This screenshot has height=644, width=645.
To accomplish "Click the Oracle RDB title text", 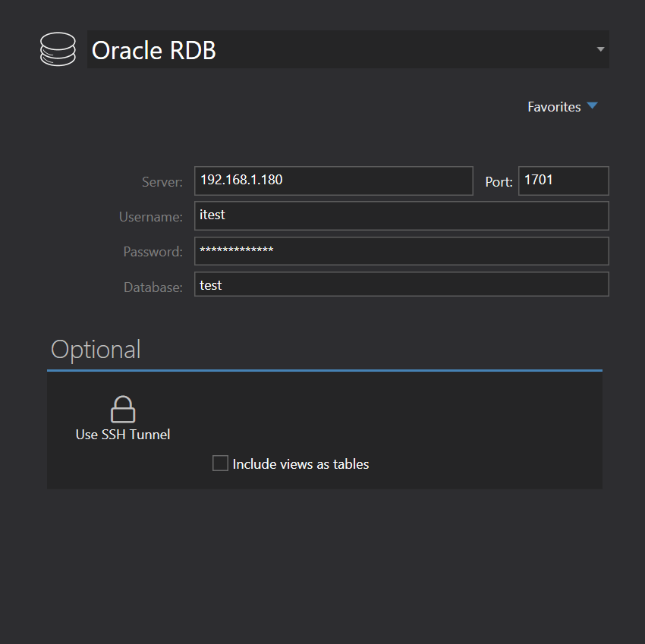I will [x=153, y=49].
